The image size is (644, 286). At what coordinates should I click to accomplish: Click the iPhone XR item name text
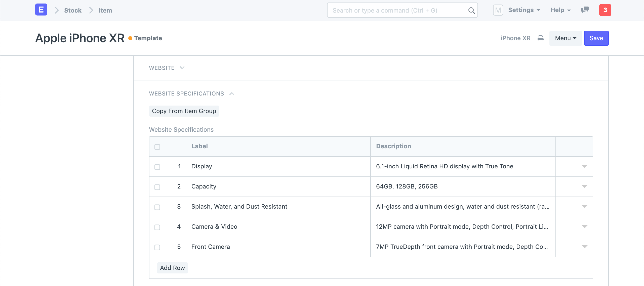[x=515, y=38]
